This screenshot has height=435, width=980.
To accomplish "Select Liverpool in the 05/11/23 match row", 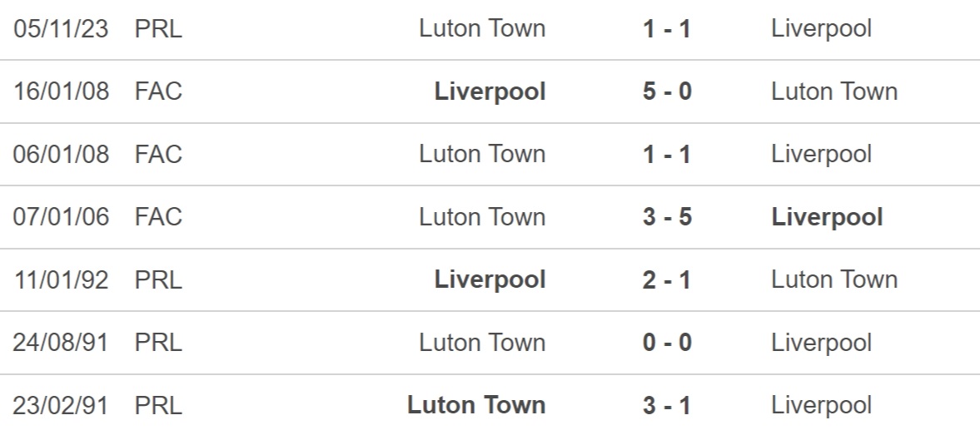I will tap(821, 29).
